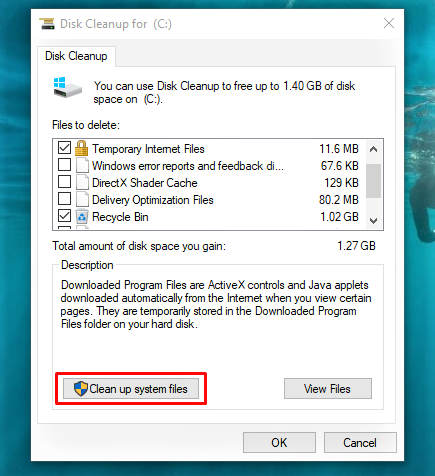This screenshot has width=435, height=476.
Task: Click the file icon next to Windows error reports
Action: coord(82,165)
